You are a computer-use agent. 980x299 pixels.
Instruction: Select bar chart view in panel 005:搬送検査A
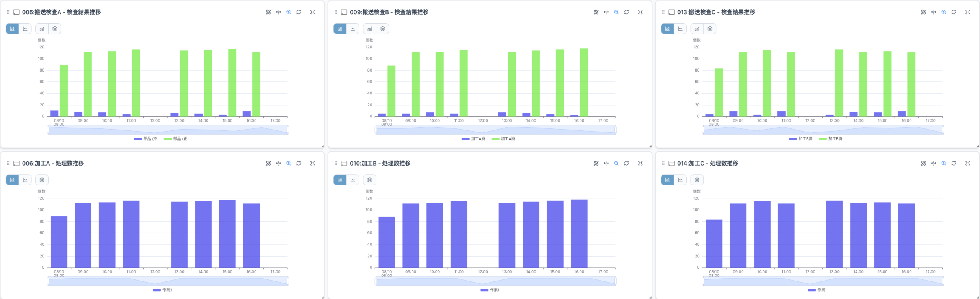point(12,29)
